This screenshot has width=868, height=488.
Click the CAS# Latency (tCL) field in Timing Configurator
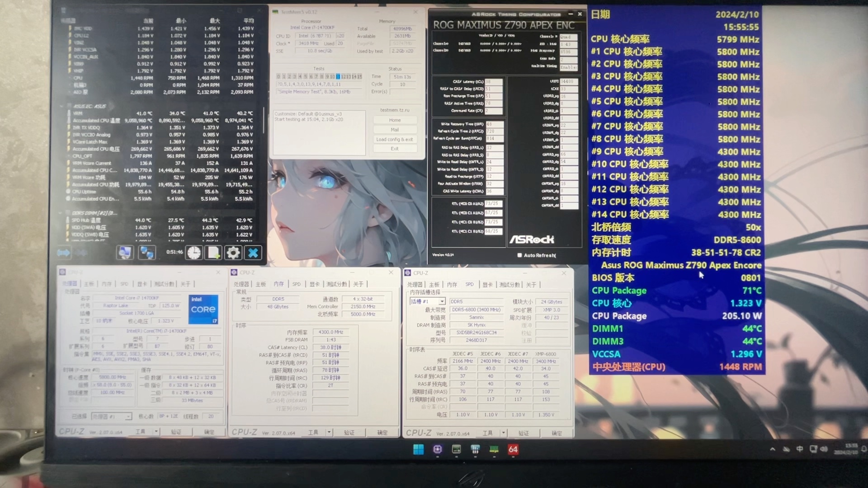pyautogui.click(x=493, y=82)
